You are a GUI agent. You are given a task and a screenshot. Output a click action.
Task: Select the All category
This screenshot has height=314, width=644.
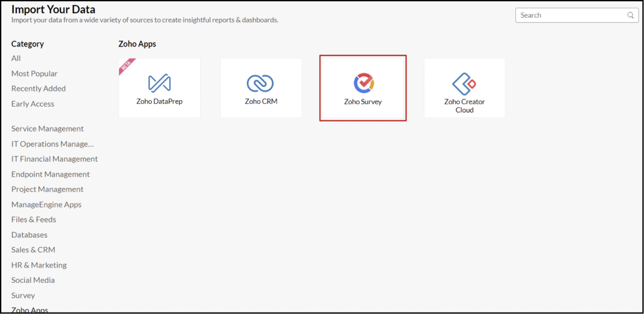pyautogui.click(x=16, y=58)
